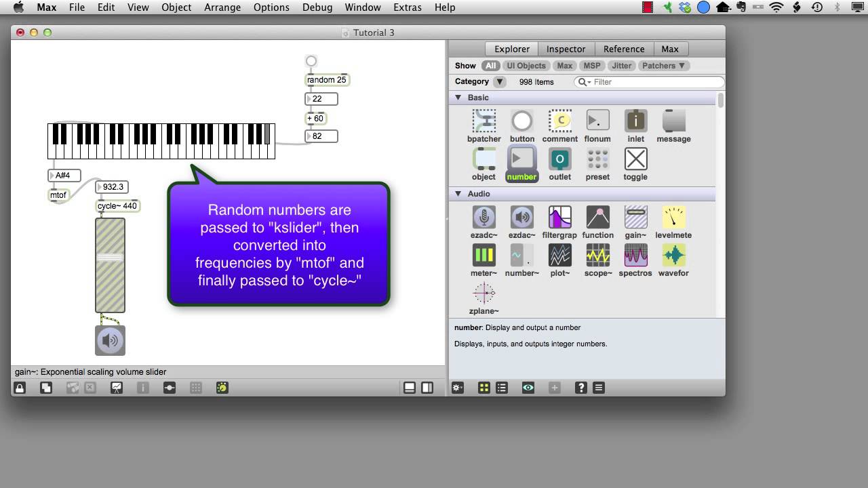
Task: Choose the object box icon
Action: [484, 159]
